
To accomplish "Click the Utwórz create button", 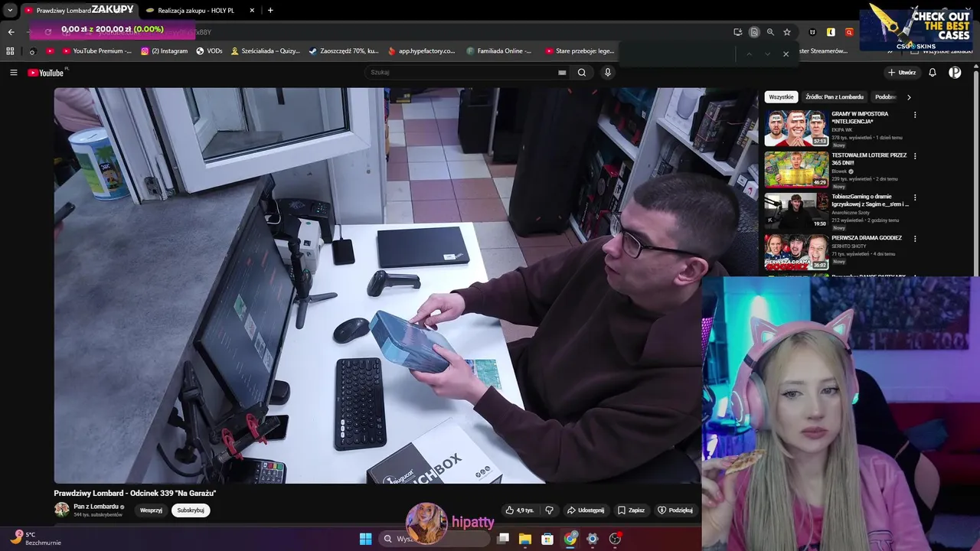I will 902,73.
